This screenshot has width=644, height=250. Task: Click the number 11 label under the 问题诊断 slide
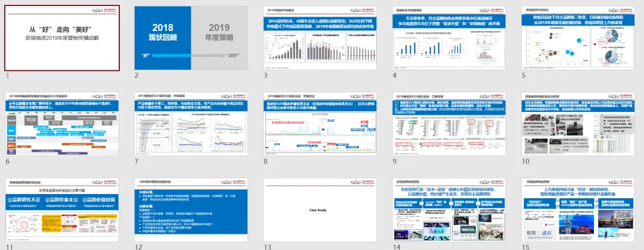(10, 247)
